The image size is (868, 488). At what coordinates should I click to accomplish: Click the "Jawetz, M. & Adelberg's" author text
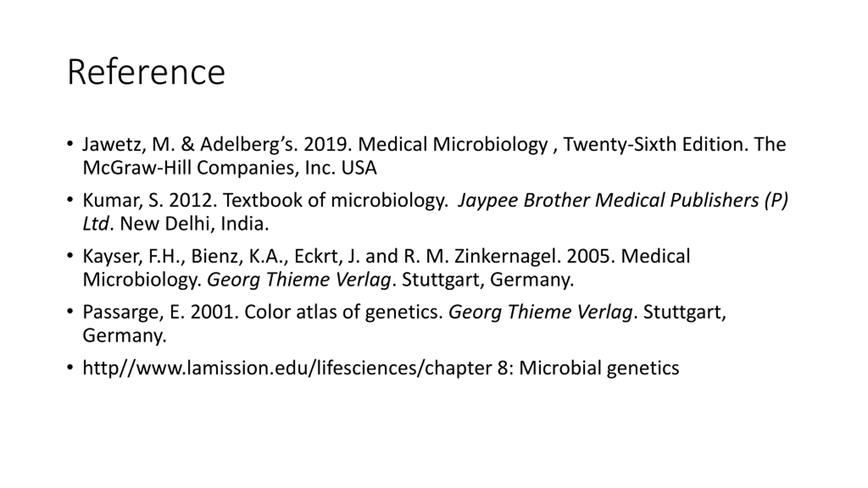click(190, 145)
